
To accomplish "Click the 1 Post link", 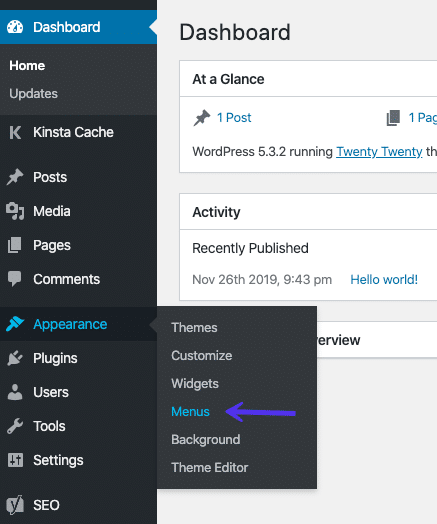I will click(234, 118).
